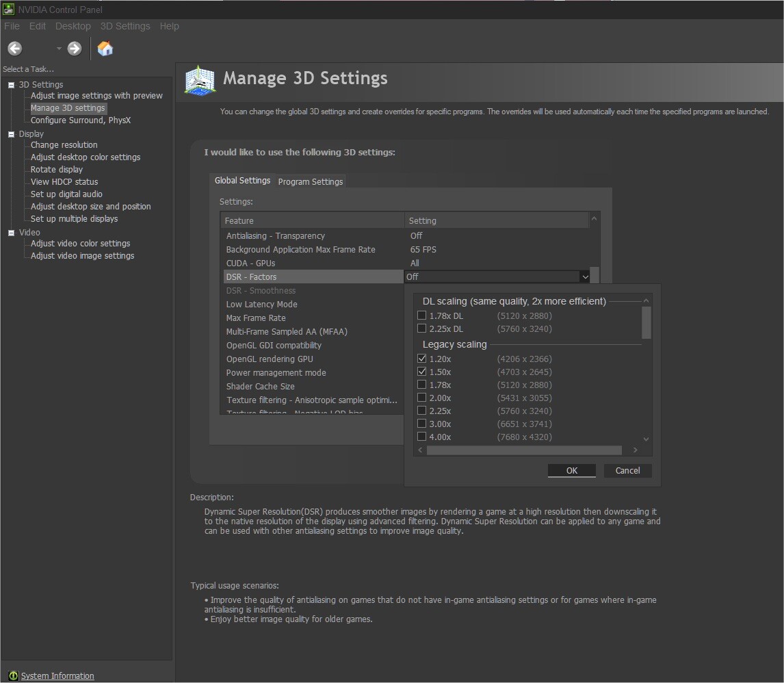This screenshot has height=683, width=784.
Task: Check the 1.78x legacy scaling checkbox
Action: click(x=421, y=385)
